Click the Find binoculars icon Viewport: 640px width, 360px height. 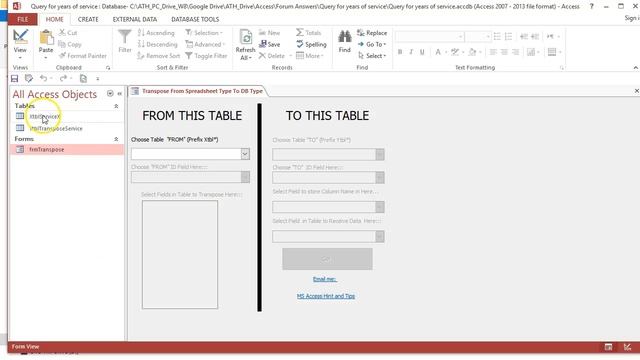(344, 37)
